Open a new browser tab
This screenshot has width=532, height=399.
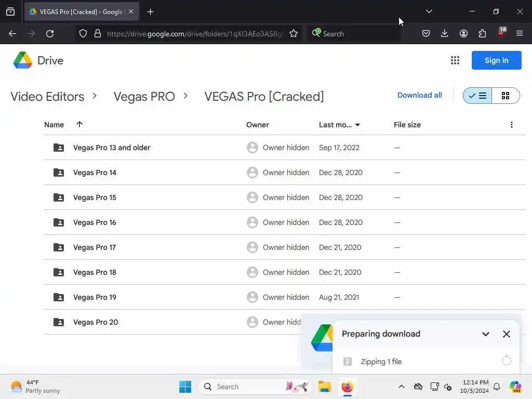point(150,12)
